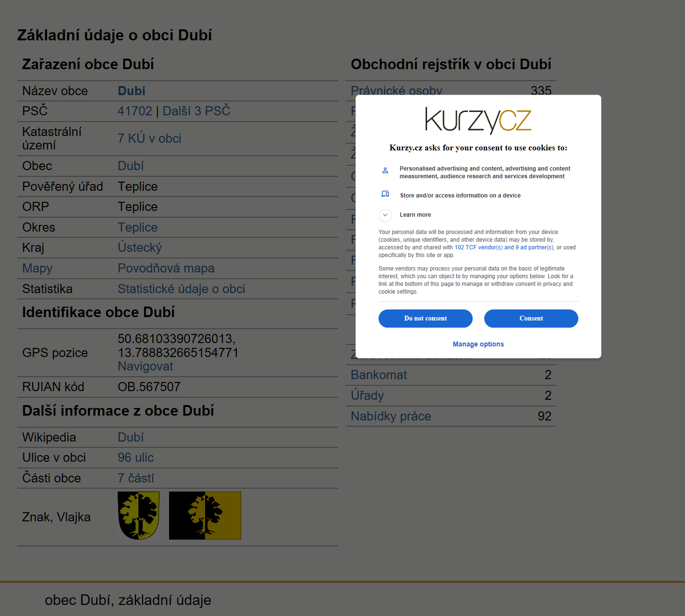This screenshot has height=616, width=685.
Task: Open the 7 částí link
Action: 136,478
